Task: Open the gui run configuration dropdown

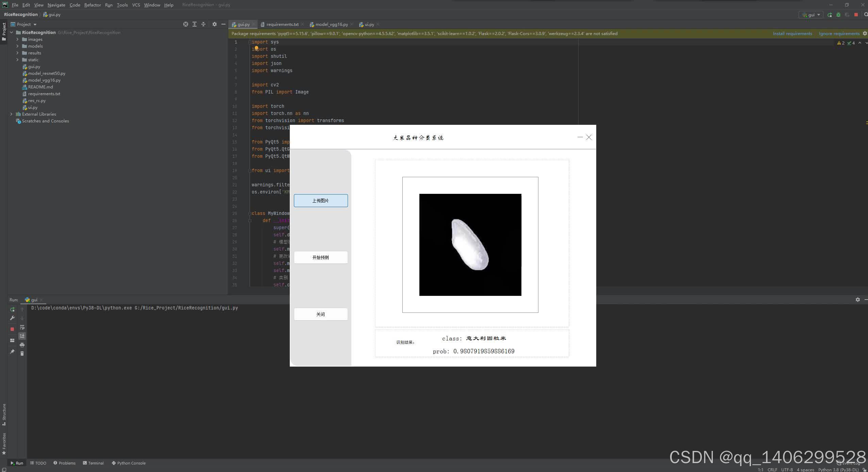Action: pos(811,15)
